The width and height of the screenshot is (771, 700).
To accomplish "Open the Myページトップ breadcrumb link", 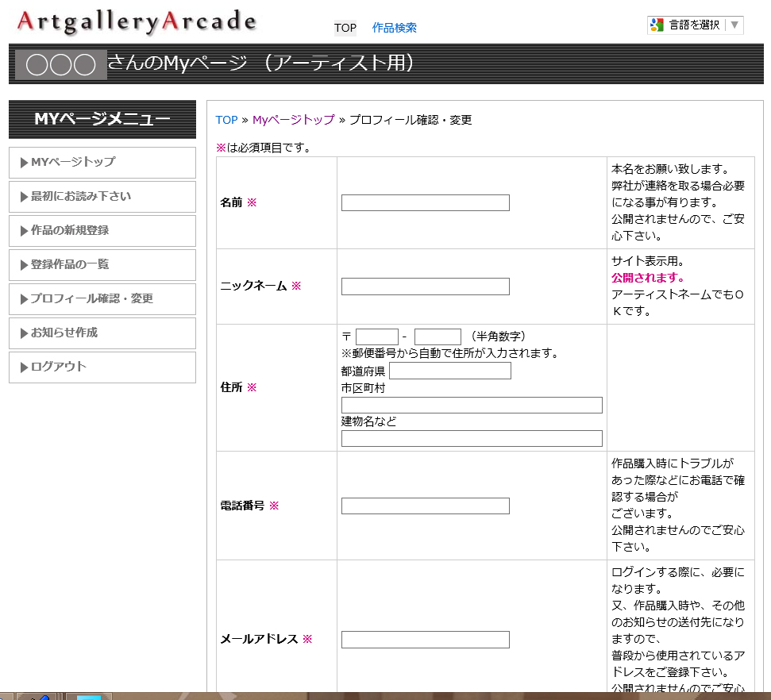I will [x=293, y=120].
